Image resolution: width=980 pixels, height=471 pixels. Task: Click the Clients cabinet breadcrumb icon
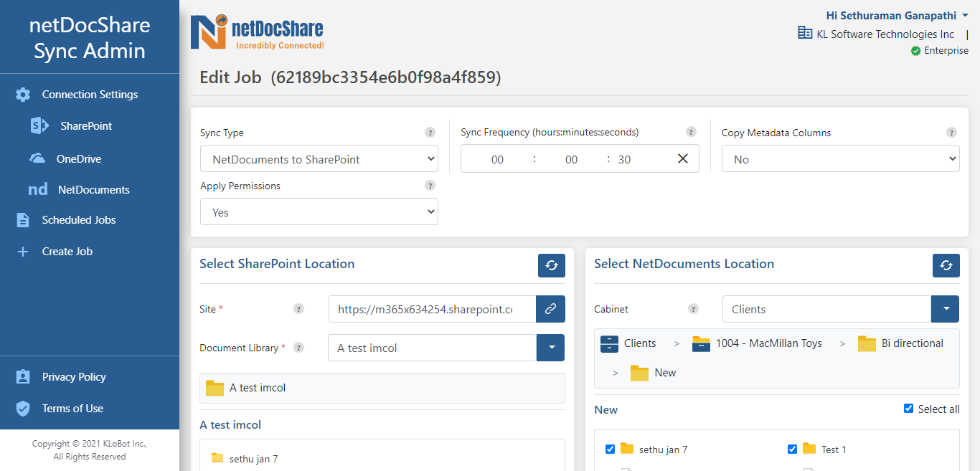coord(609,343)
